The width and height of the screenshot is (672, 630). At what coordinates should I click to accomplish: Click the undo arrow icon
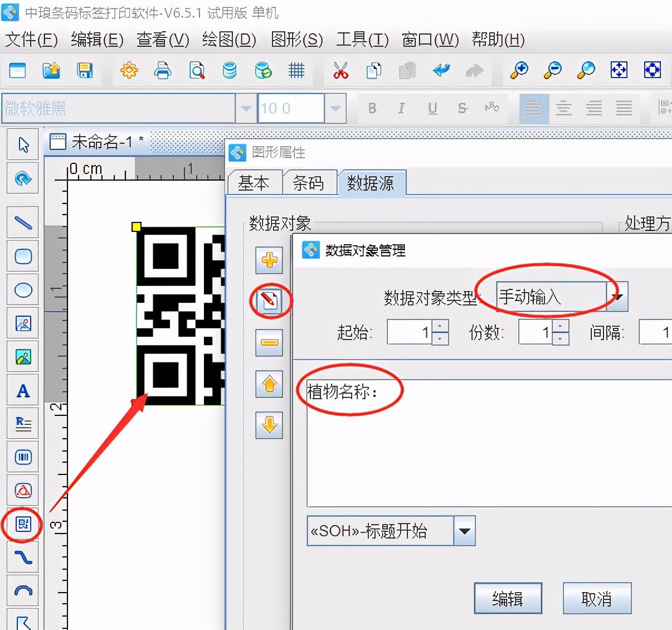pos(441,70)
